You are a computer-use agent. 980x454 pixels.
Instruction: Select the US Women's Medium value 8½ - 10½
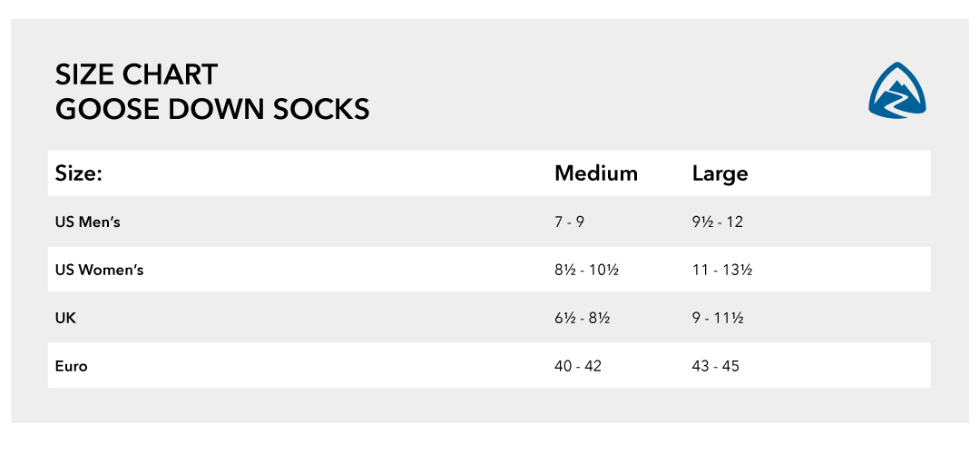pos(586,271)
